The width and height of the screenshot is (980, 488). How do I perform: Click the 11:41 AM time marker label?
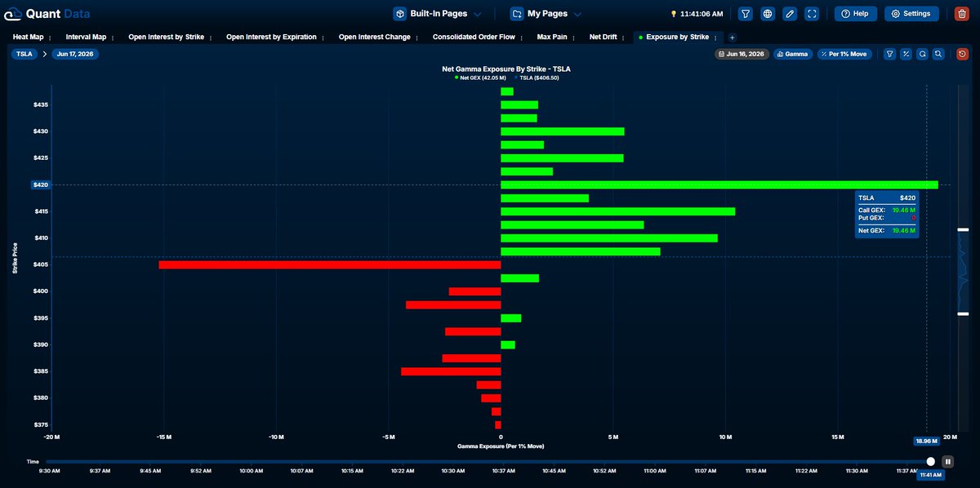(930, 474)
